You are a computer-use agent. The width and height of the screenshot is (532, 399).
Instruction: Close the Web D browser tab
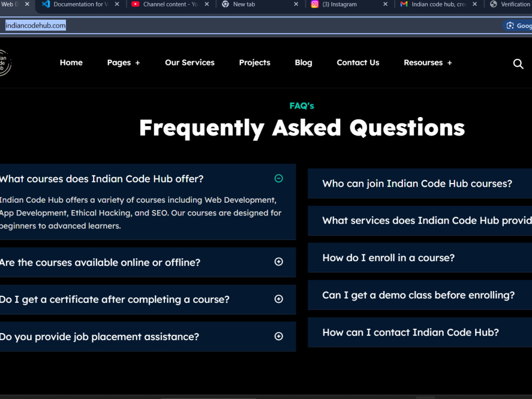tap(27, 4)
